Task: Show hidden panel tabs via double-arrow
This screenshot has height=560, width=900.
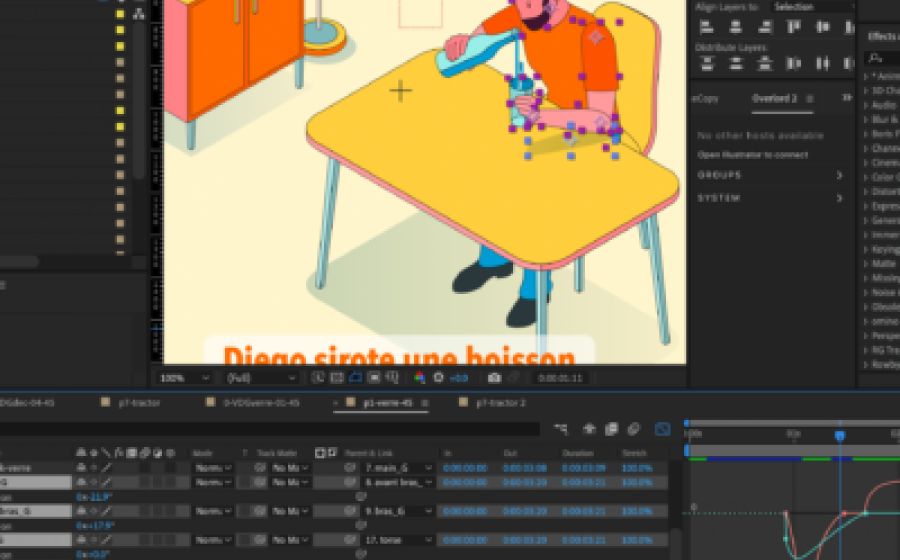Action: tap(847, 98)
